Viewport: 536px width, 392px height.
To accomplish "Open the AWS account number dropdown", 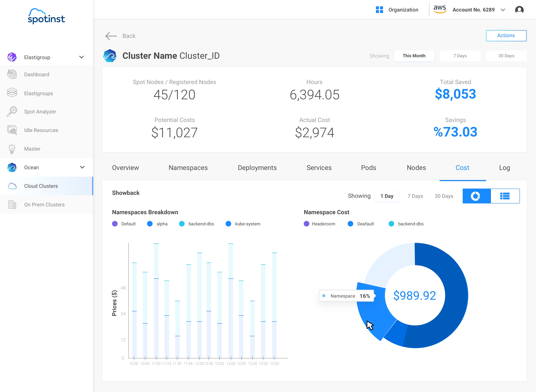I will click(502, 10).
